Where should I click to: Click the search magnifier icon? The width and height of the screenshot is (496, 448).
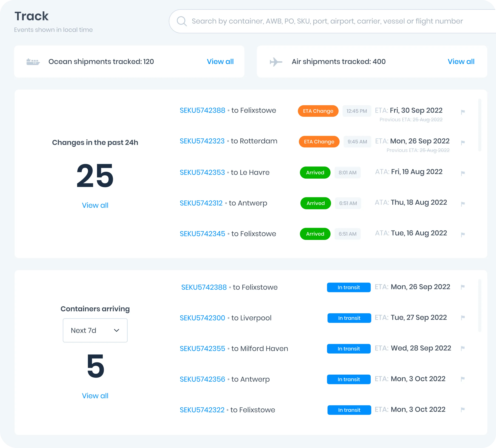pyautogui.click(x=181, y=22)
